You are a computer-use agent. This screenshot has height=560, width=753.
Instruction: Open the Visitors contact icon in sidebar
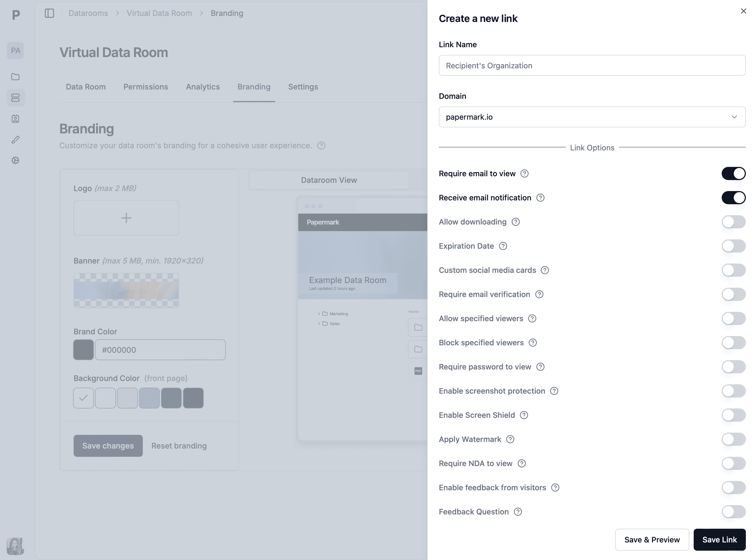pos(16,119)
